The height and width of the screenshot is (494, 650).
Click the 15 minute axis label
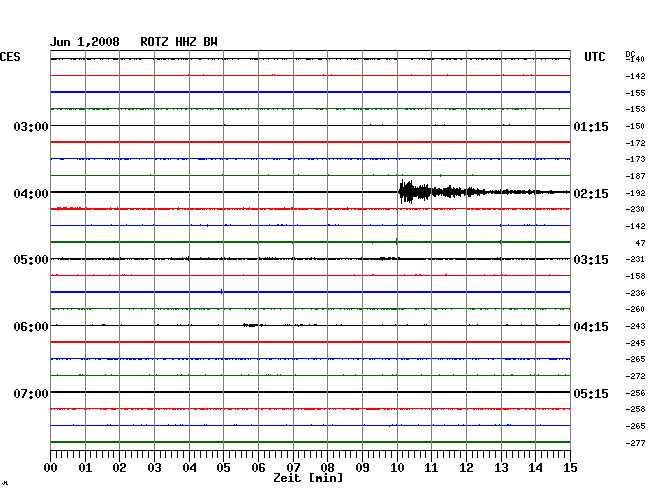(570, 467)
